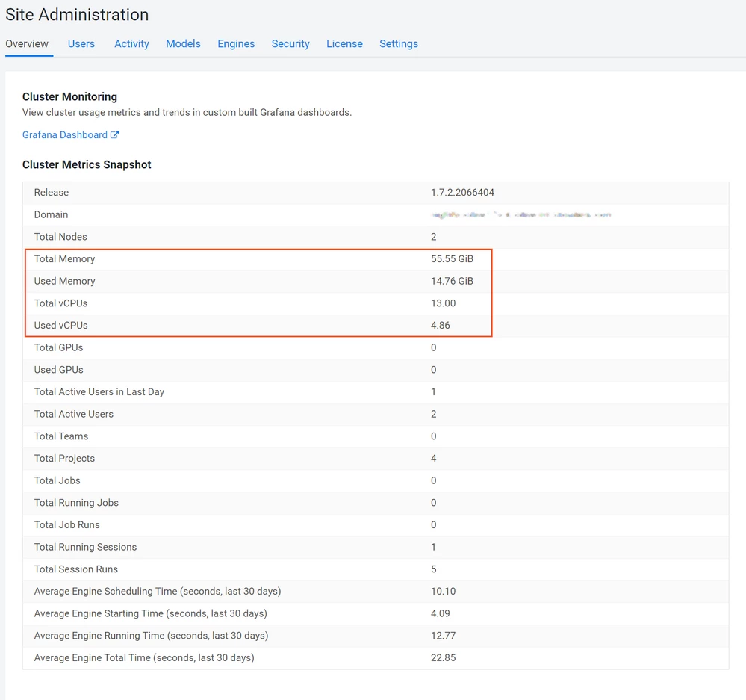The width and height of the screenshot is (746, 700).
Task: Click the Average Engine Running Time value 12.77
Action: [x=444, y=636]
